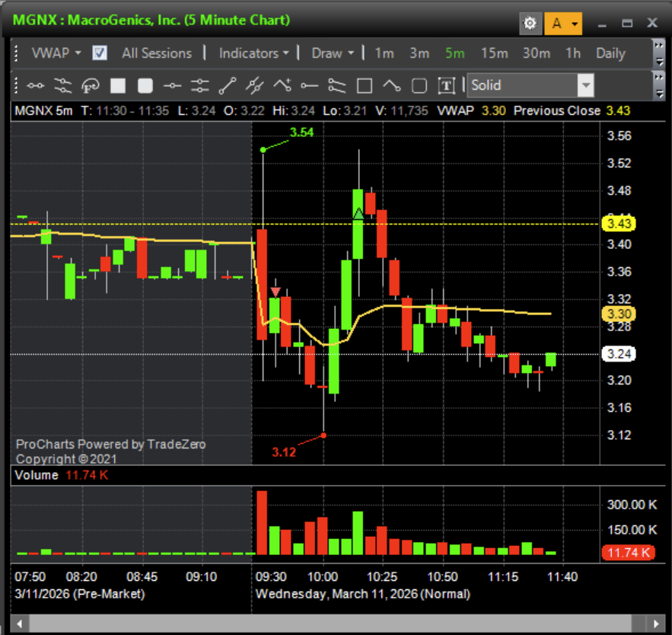Viewport: 672px width, 635px height.
Task: Select the 5m timeframe
Action: (x=454, y=53)
